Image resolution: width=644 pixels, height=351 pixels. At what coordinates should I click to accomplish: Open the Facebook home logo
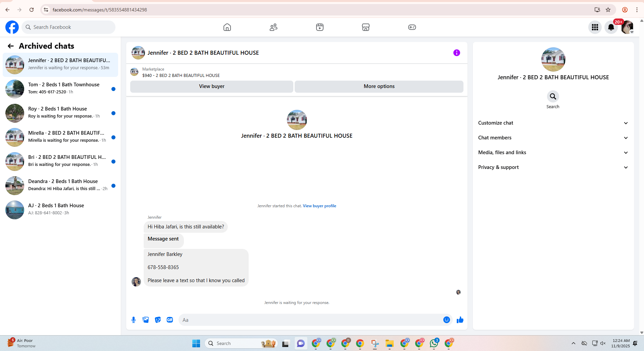click(12, 27)
